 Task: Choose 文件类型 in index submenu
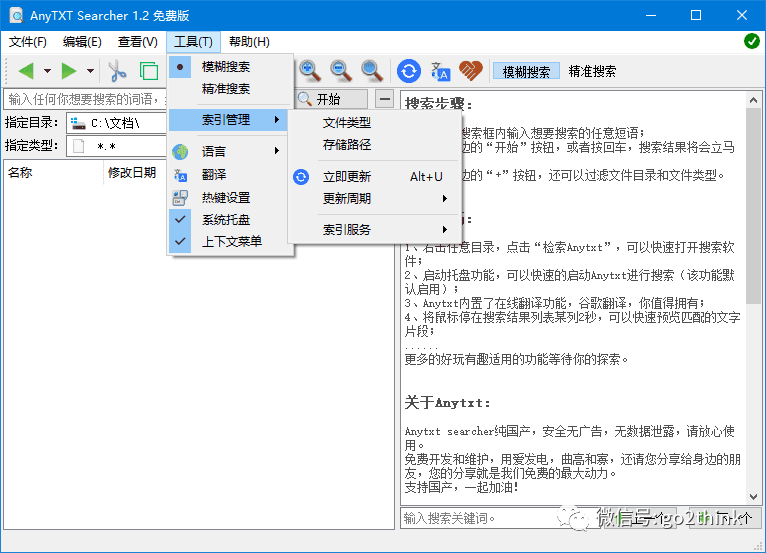coord(375,122)
